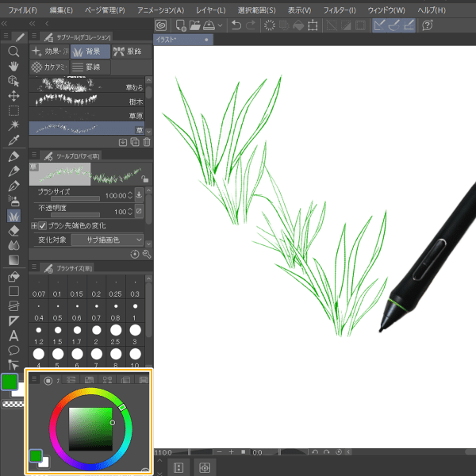The height and width of the screenshot is (476, 476).
Task: Select the rectangular Selection tool
Action: (13, 111)
